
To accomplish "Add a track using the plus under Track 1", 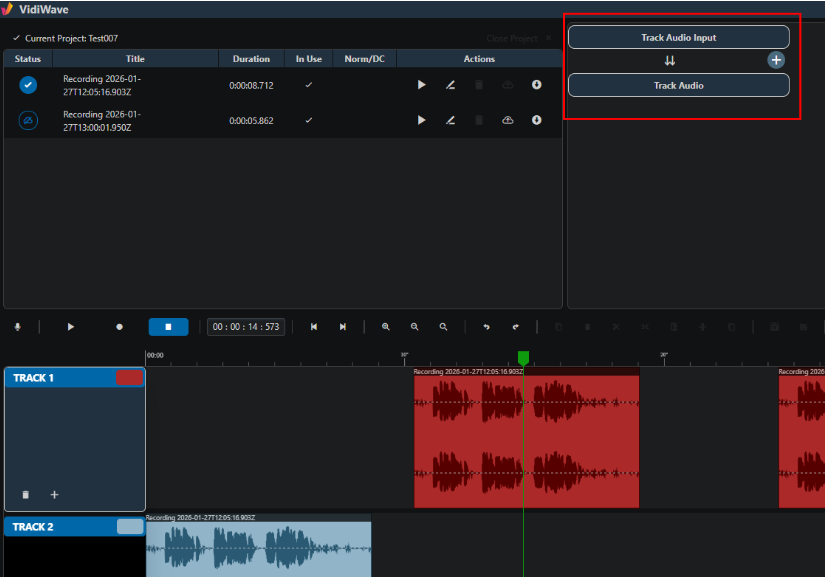I will point(54,494).
